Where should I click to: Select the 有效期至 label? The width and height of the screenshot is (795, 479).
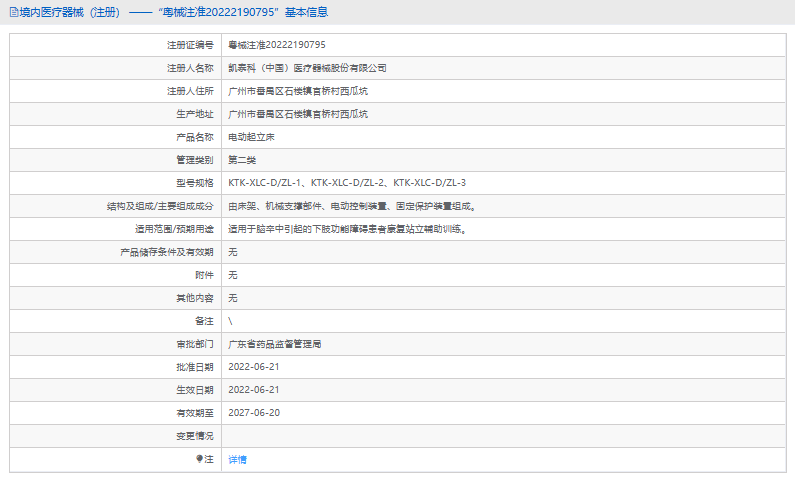coord(195,413)
